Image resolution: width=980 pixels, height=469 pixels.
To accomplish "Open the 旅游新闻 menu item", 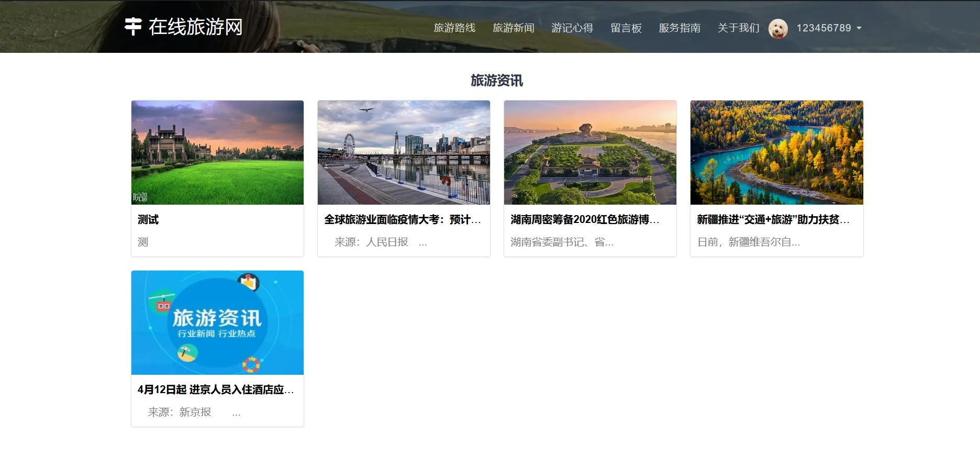I will [513, 28].
